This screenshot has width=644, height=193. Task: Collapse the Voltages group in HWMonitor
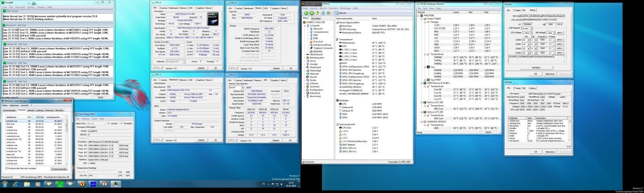pyautogui.click(x=425, y=22)
